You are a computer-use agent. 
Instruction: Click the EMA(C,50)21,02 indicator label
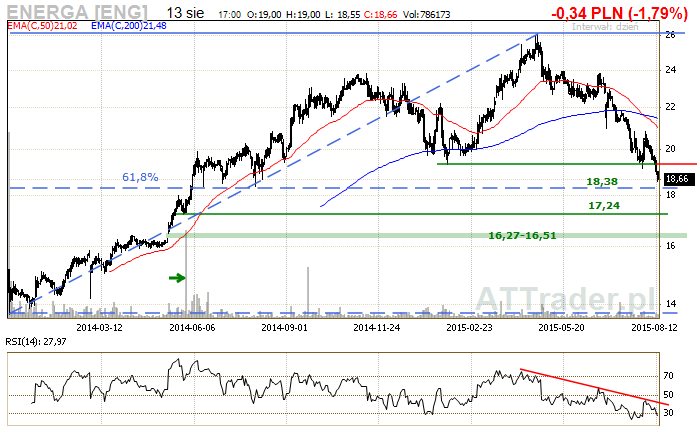(42, 26)
